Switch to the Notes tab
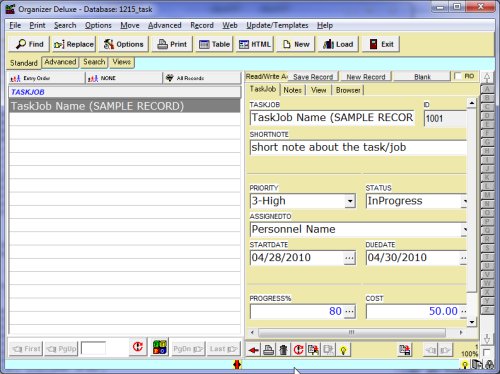500x374 pixels. (x=292, y=90)
